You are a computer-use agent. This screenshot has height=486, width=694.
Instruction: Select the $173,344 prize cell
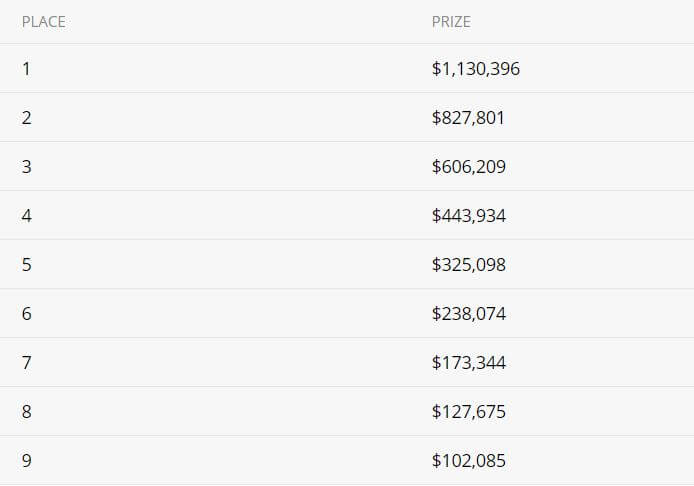[469, 363]
